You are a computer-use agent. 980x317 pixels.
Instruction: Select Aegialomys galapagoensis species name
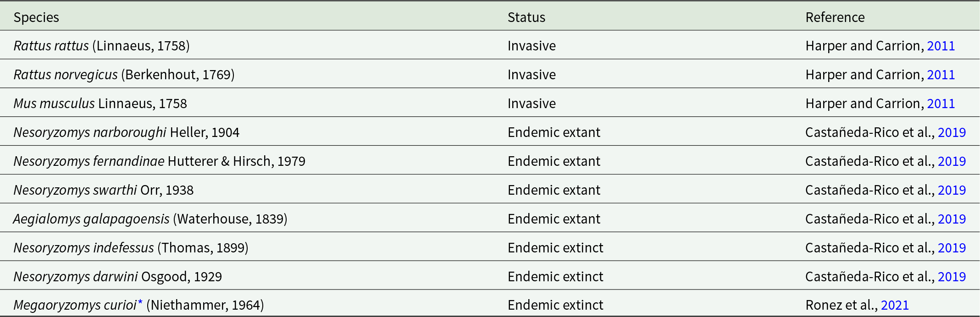(91, 219)
